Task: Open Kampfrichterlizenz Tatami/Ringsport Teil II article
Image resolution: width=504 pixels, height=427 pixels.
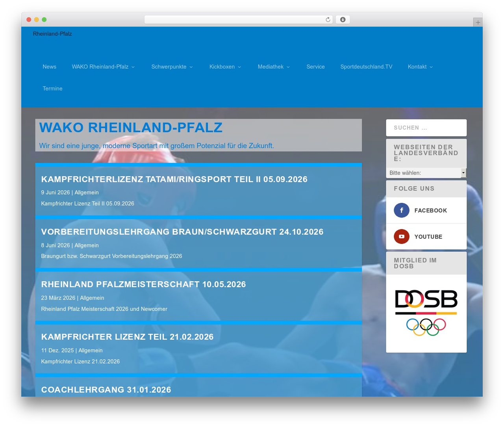Action: coord(174,179)
